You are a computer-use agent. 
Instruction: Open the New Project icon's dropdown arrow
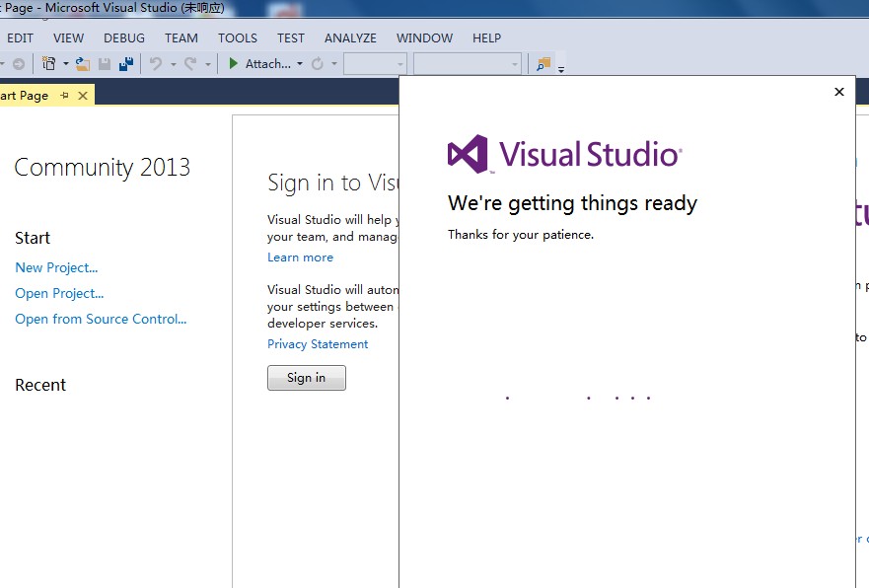[x=65, y=64]
